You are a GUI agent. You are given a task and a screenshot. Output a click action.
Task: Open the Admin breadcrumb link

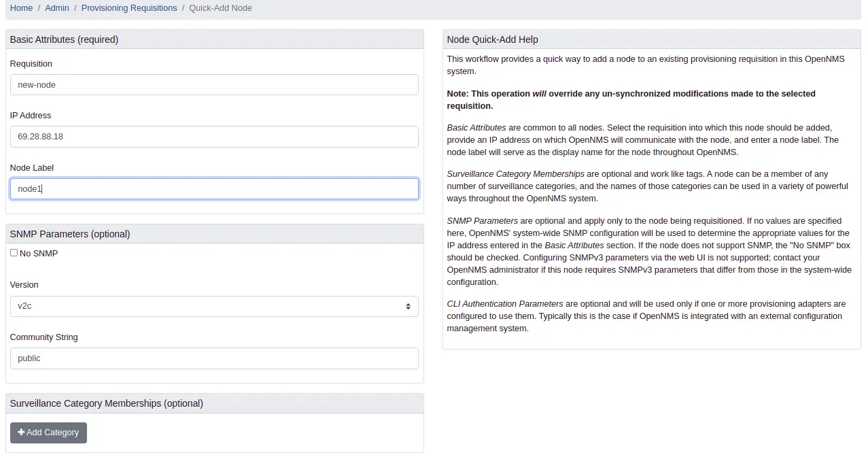tap(57, 8)
